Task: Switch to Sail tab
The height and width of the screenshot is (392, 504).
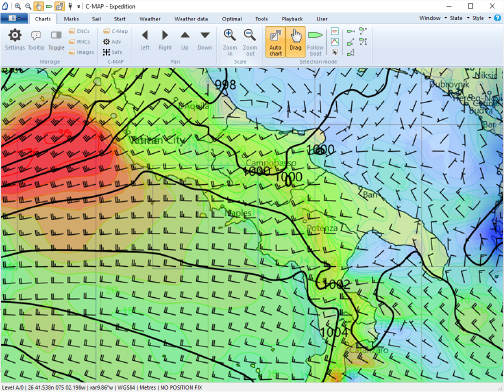Action: (96, 19)
